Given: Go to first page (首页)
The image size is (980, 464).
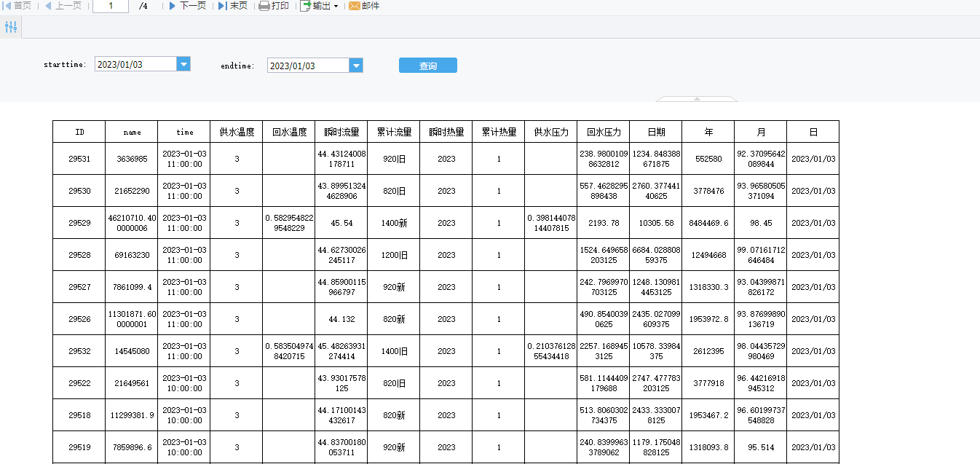Looking at the screenshot, I should click(x=17, y=6).
